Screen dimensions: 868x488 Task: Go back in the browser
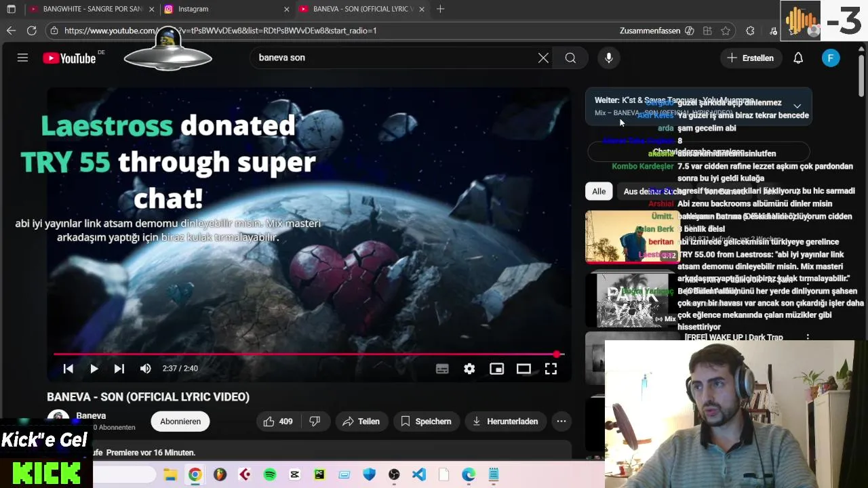tap(11, 30)
